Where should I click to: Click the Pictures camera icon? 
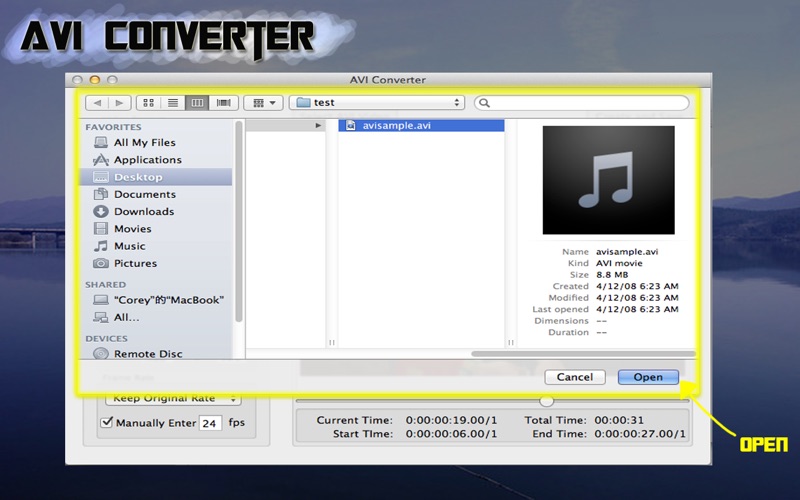(x=101, y=263)
